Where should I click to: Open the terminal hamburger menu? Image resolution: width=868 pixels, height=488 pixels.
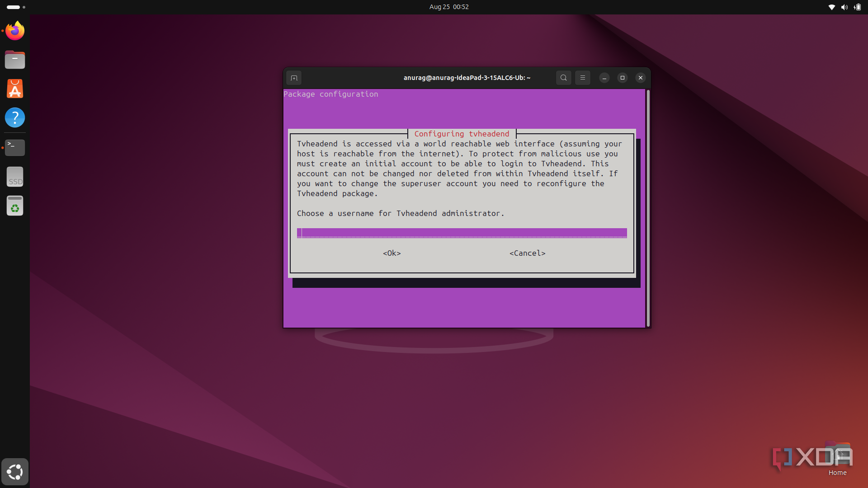(583, 78)
